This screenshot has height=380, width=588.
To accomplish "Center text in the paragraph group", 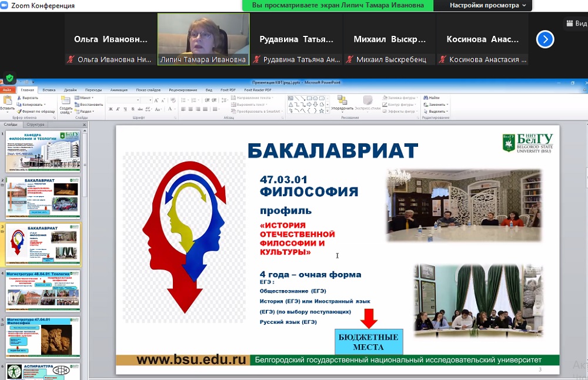I will pos(191,109).
